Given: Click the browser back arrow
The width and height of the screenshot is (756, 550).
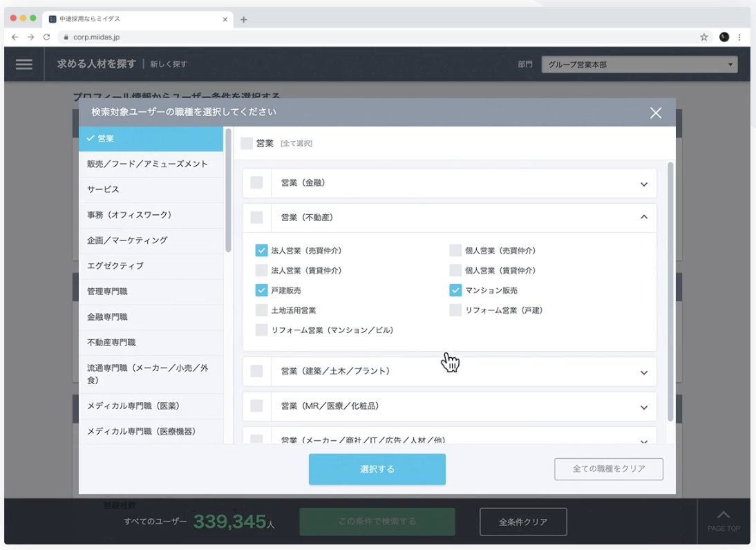Looking at the screenshot, I should pyautogui.click(x=15, y=37).
